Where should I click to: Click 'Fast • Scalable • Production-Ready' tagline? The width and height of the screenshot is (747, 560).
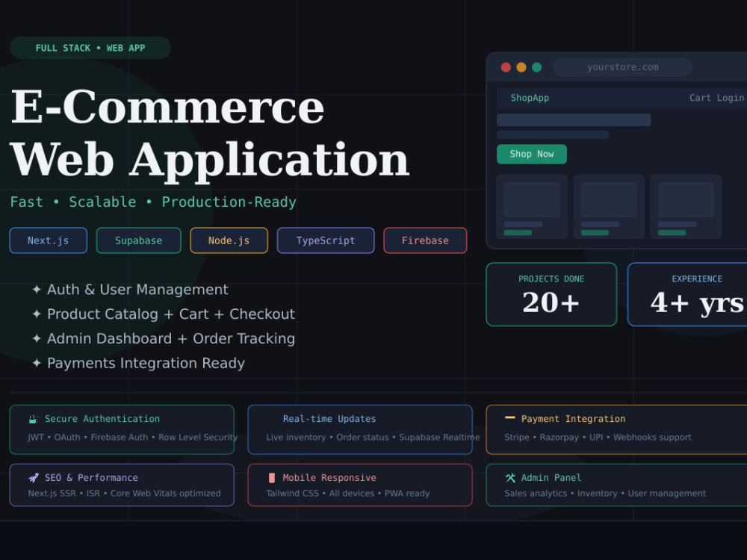pos(153,202)
